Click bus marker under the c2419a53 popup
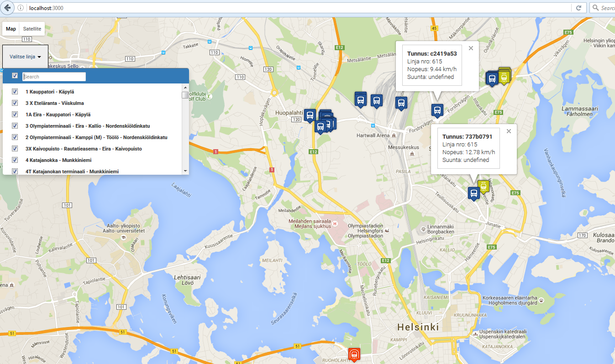615x364 pixels. point(437,110)
